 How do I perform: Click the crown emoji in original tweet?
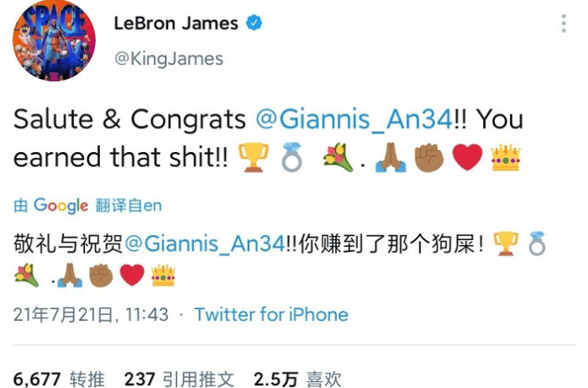click(506, 157)
